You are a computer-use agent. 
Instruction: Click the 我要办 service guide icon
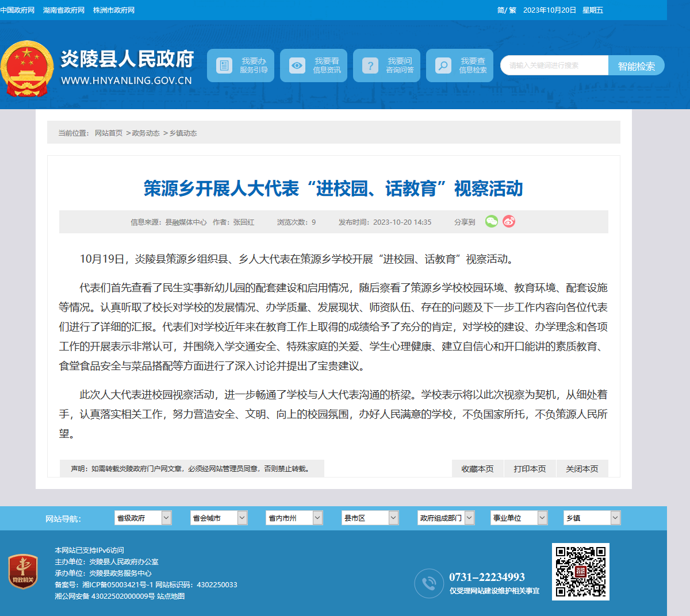[x=224, y=66]
